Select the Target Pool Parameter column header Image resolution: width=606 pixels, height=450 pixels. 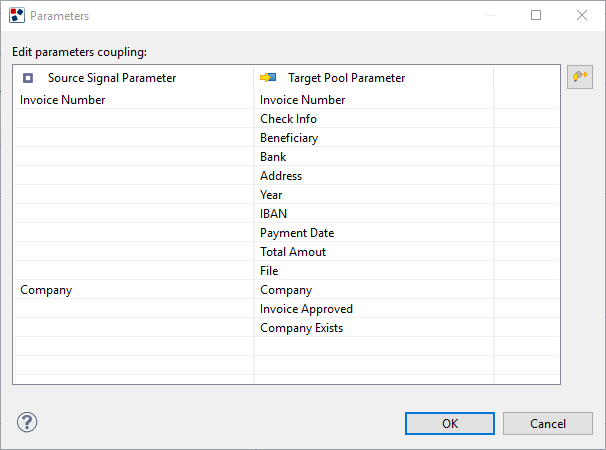(374, 78)
